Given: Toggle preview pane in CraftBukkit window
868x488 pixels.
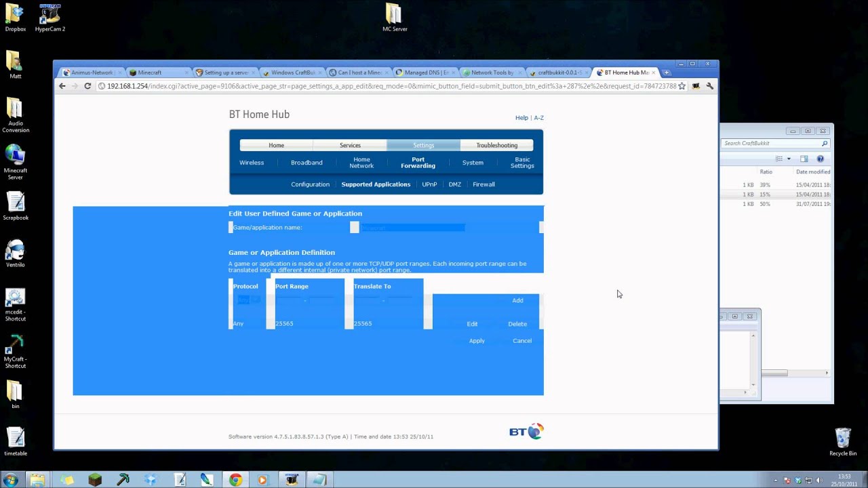Looking at the screenshot, I should (x=804, y=159).
